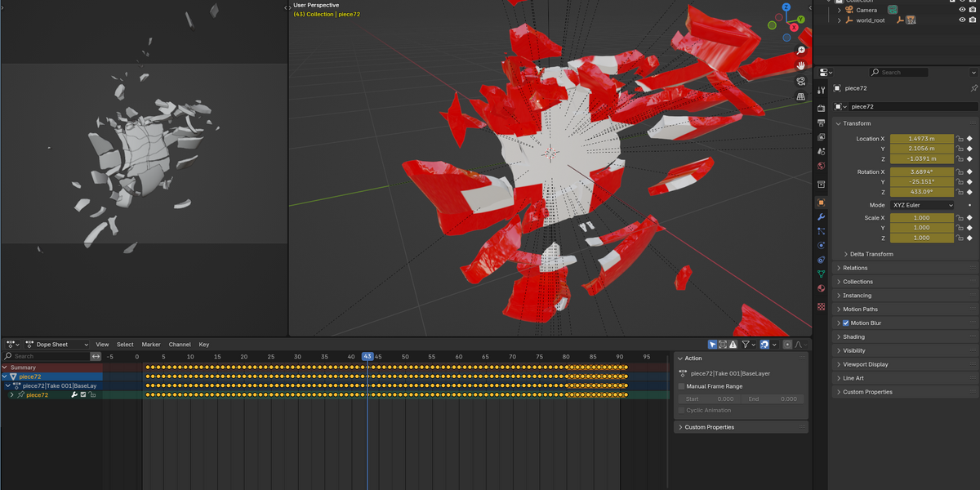Image resolution: width=980 pixels, height=490 pixels.
Task: Open the Particles properties tab
Action: click(x=821, y=231)
